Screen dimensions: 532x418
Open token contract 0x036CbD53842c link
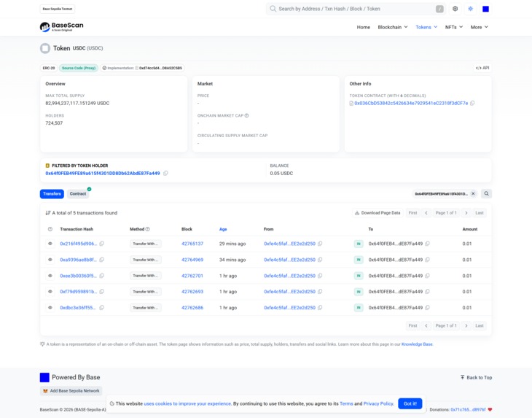pos(411,104)
